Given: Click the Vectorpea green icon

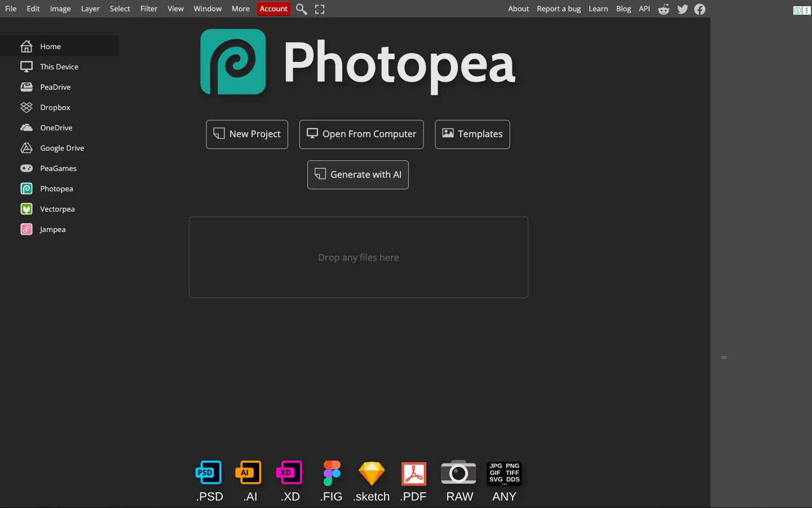Looking at the screenshot, I should [27, 209].
